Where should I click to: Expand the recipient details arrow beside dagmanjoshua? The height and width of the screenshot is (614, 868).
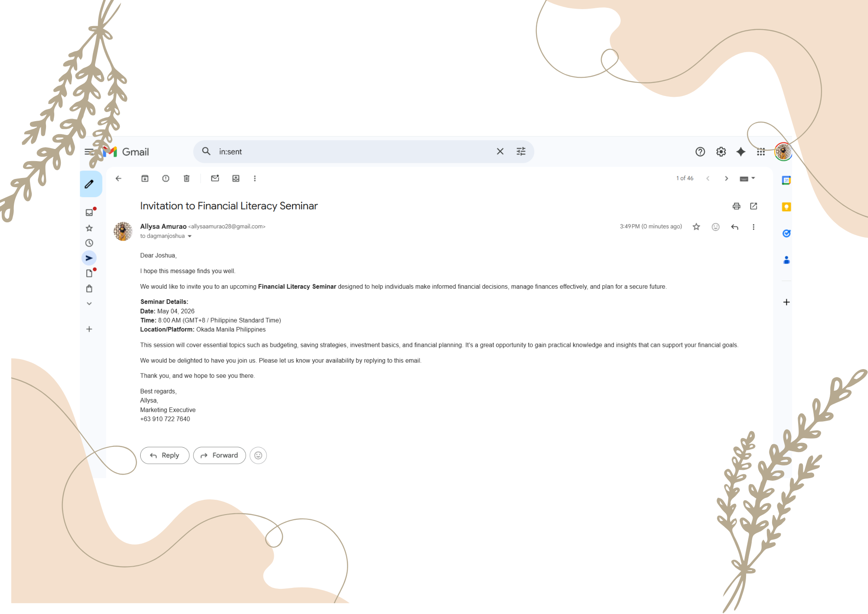click(x=190, y=236)
